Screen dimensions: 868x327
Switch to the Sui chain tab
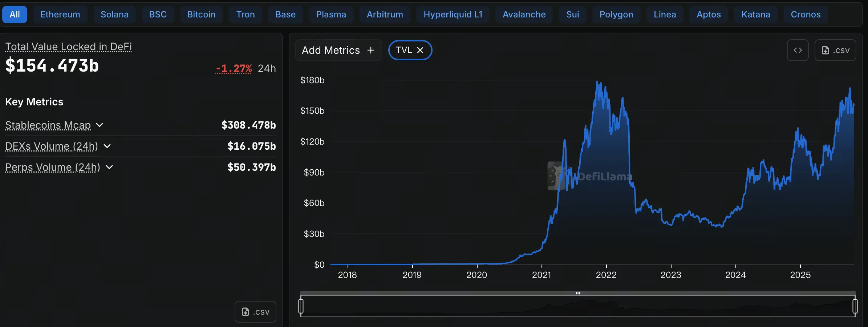pos(573,15)
